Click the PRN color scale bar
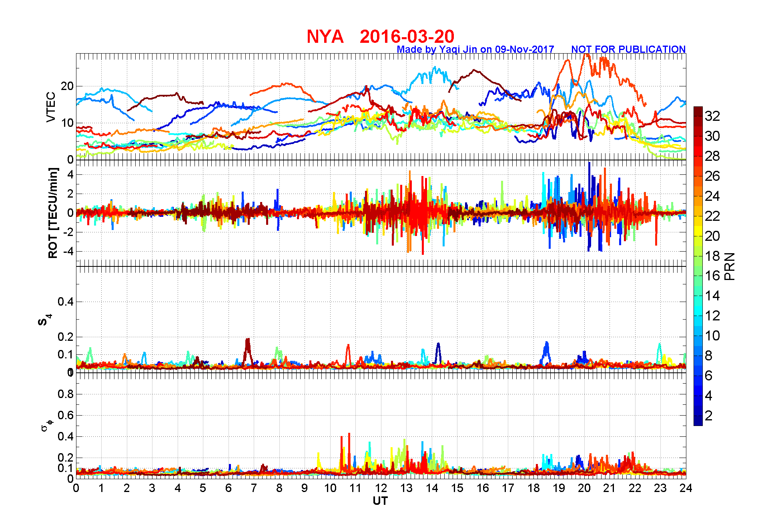The width and height of the screenshot is (762, 532). [x=698, y=266]
